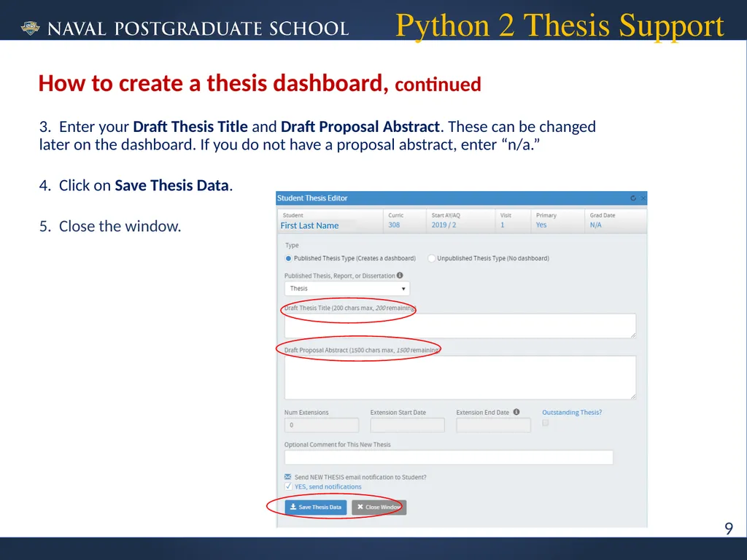Click into Draft Thesis Title text area
This screenshot has height=560, width=747.
[x=460, y=326]
